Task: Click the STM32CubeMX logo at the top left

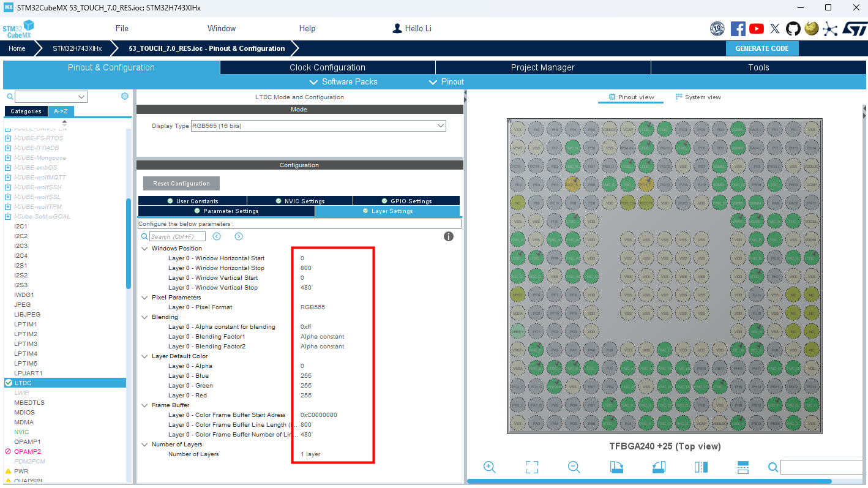Action: (x=18, y=29)
